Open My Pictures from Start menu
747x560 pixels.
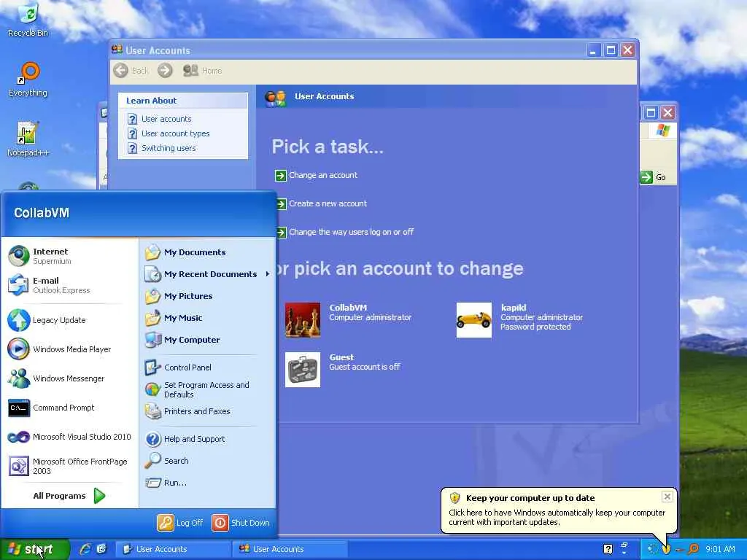pyautogui.click(x=207, y=296)
